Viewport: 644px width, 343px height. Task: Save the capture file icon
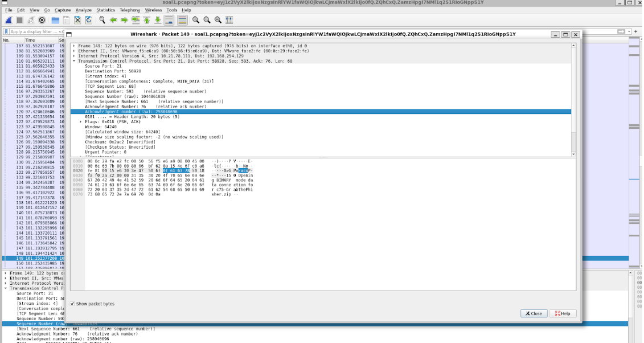point(66,20)
